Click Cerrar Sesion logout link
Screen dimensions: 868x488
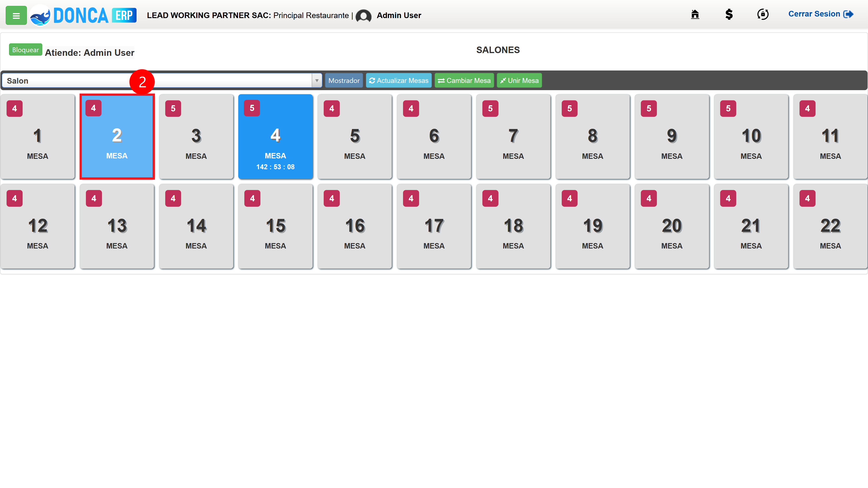pyautogui.click(x=821, y=14)
